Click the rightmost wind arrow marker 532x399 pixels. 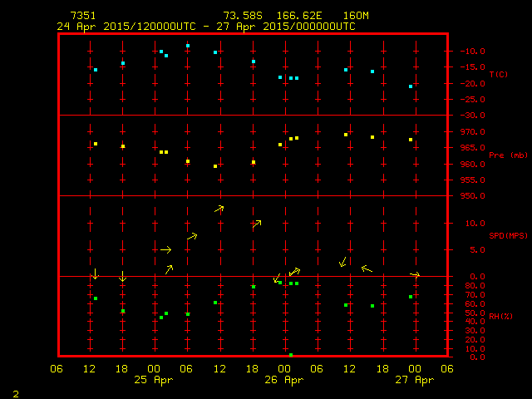pyautogui.click(x=415, y=274)
